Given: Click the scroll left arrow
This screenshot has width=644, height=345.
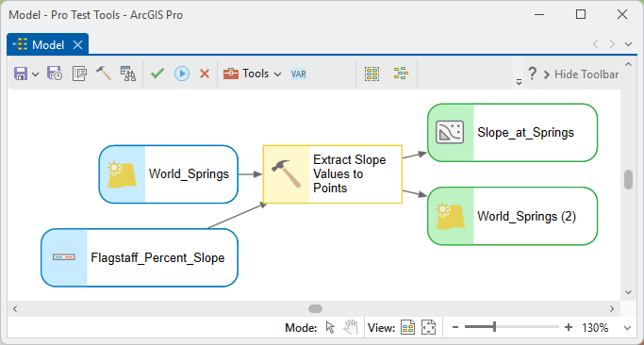Looking at the screenshot, I should click(15, 308).
